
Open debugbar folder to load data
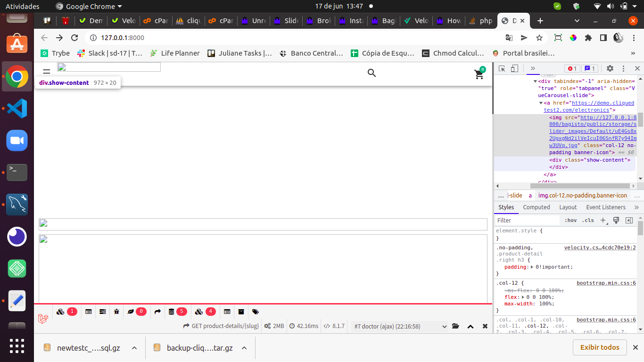(x=455, y=326)
